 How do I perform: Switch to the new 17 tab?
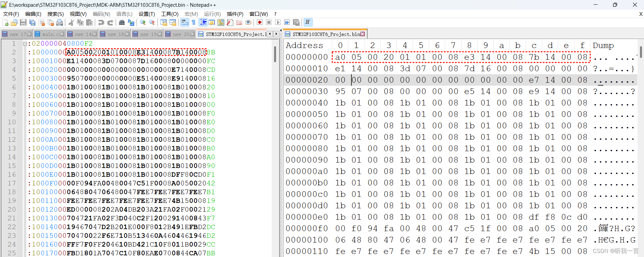(x=17, y=34)
